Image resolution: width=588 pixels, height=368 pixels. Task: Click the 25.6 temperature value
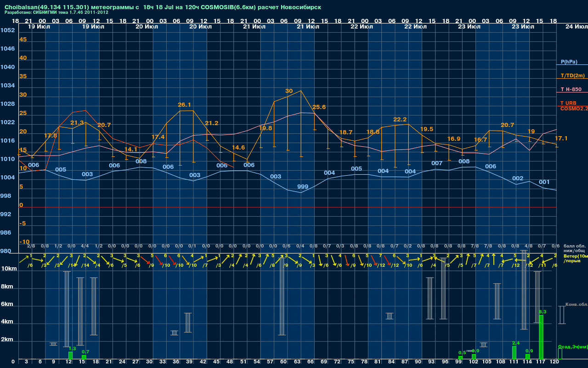[319, 107]
